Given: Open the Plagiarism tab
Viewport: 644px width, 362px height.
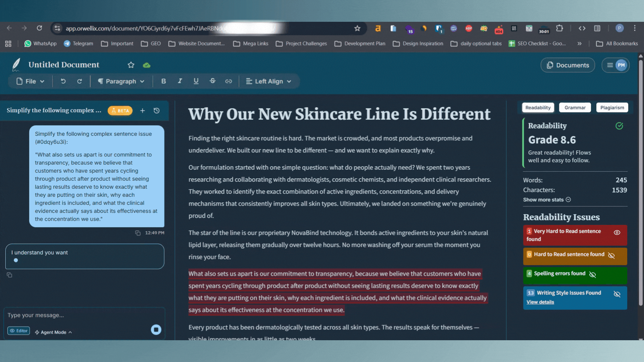Looking at the screenshot, I should click(612, 107).
